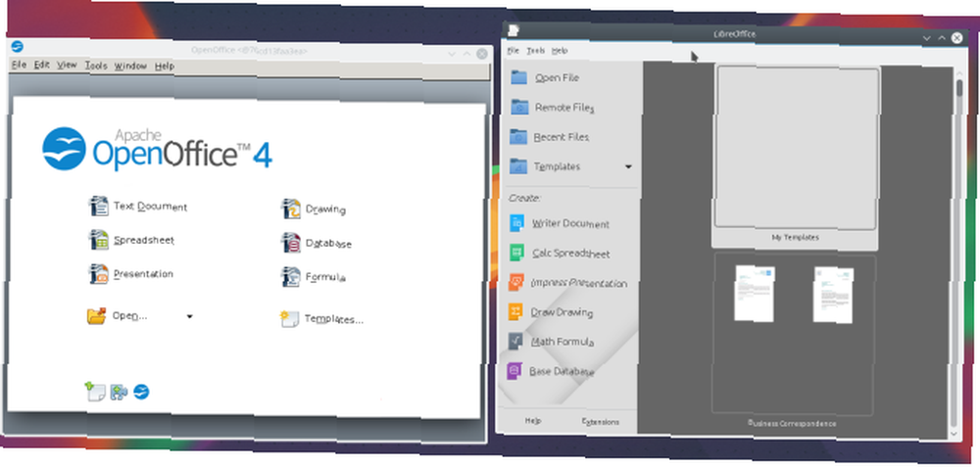Viewport: 980px width, 467px height.
Task: Click the Writer Document icon
Action: coord(516,223)
